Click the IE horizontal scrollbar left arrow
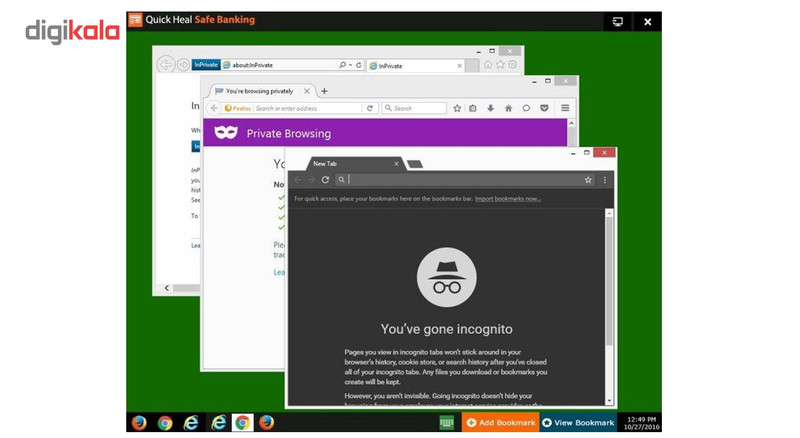 [167, 288]
